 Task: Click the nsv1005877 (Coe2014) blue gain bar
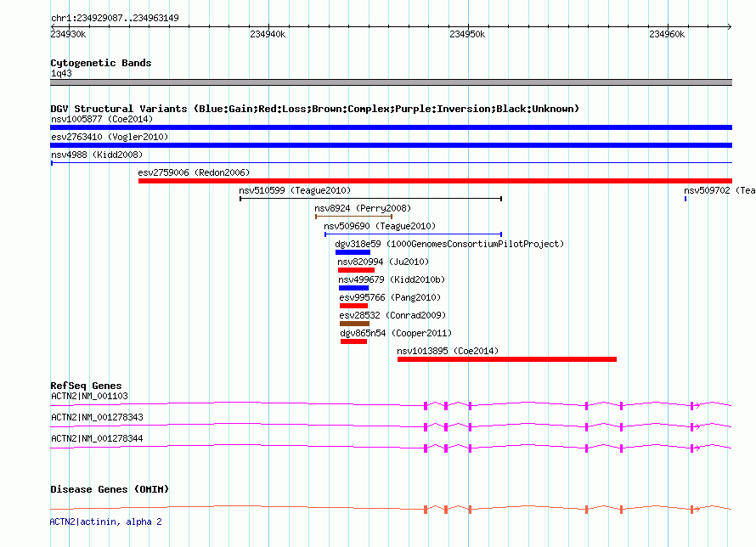391,127
